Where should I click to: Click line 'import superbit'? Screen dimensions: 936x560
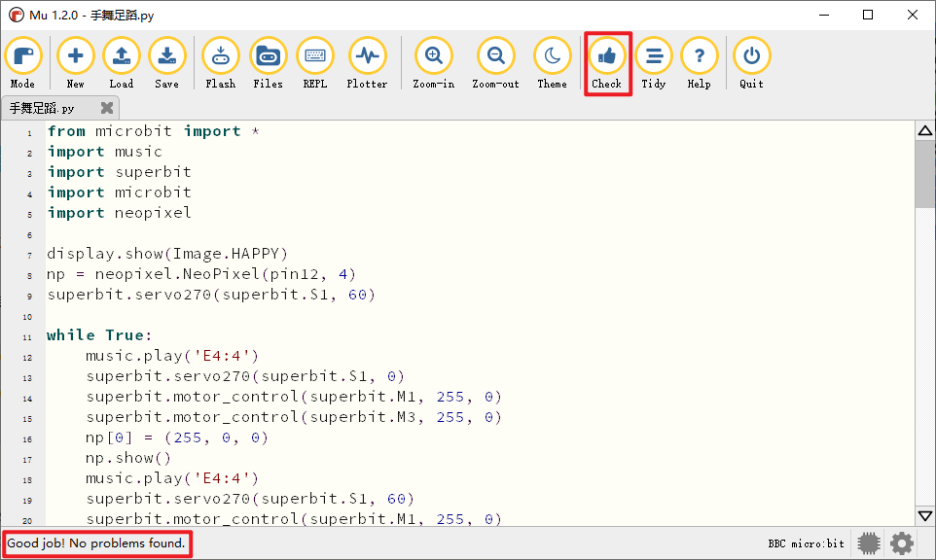120,172
